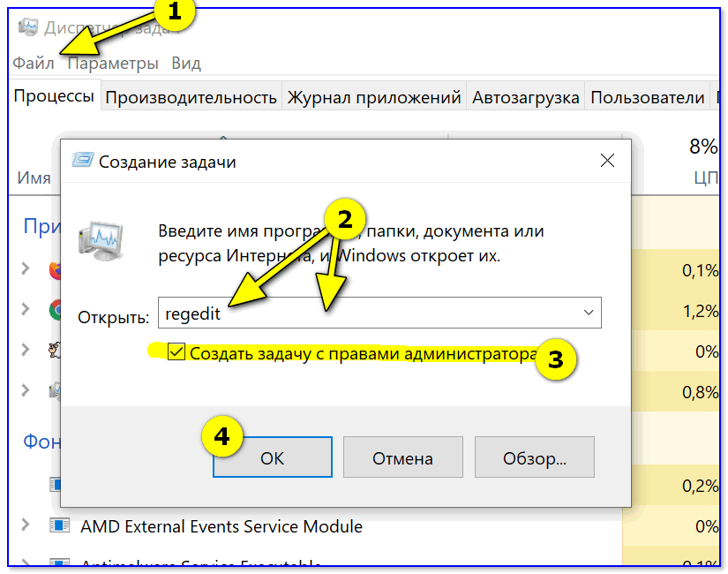Expand the Открыть combo box dropdown arrow
Viewport: 728px width, 574px height.
pos(589,313)
